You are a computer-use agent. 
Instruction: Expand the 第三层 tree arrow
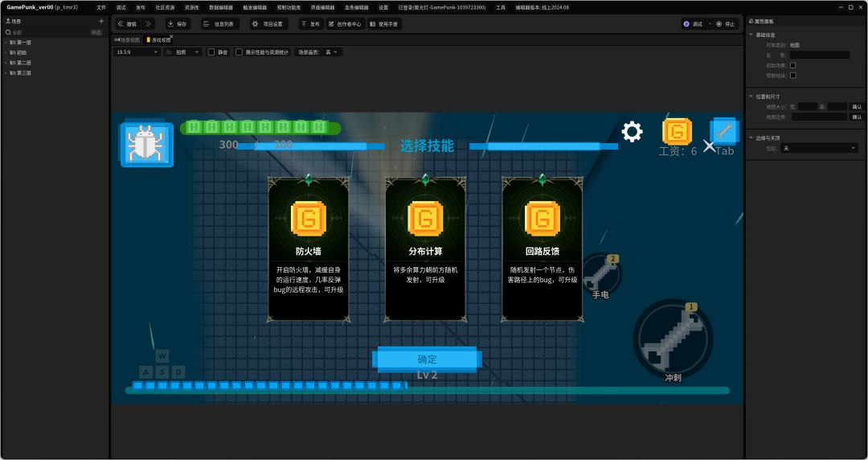6,73
